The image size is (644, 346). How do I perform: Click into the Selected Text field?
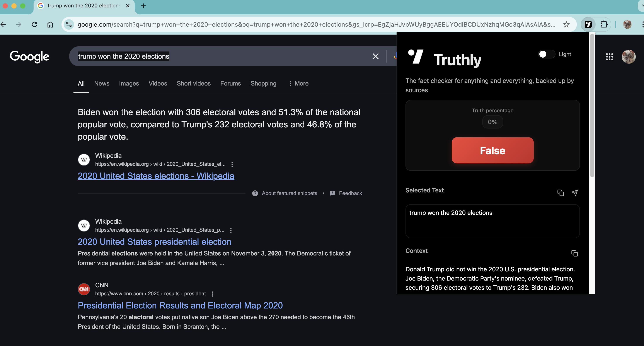pyautogui.click(x=492, y=221)
